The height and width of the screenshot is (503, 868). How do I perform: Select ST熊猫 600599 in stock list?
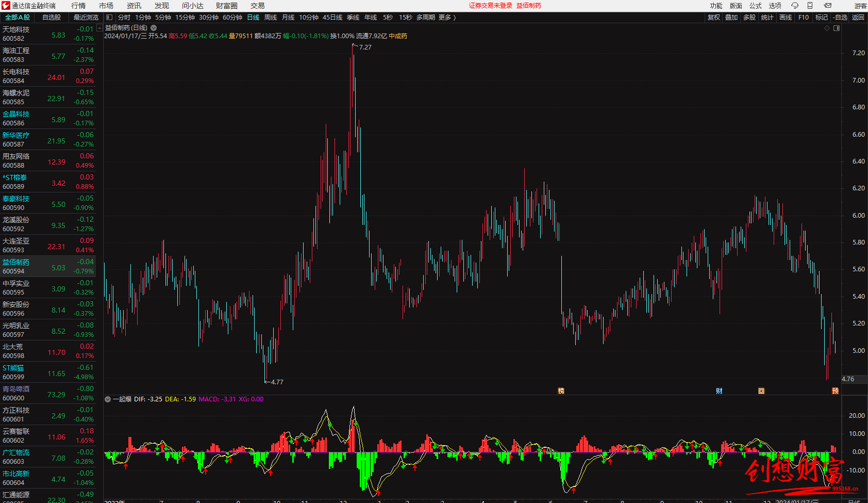tap(48, 372)
